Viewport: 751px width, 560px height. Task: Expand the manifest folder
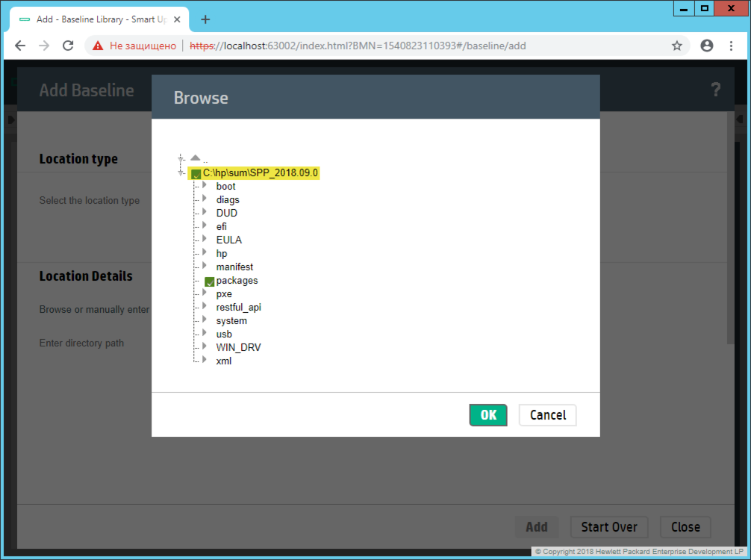pyautogui.click(x=205, y=265)
